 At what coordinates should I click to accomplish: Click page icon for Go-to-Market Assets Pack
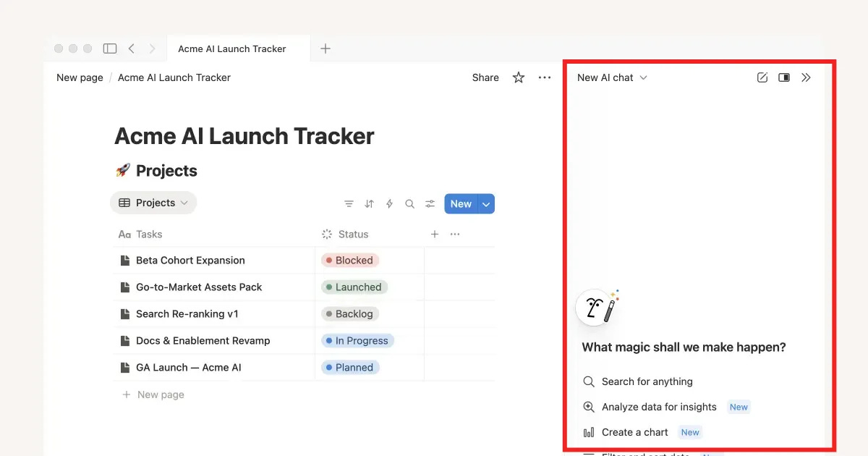click(x=125, y=287)
